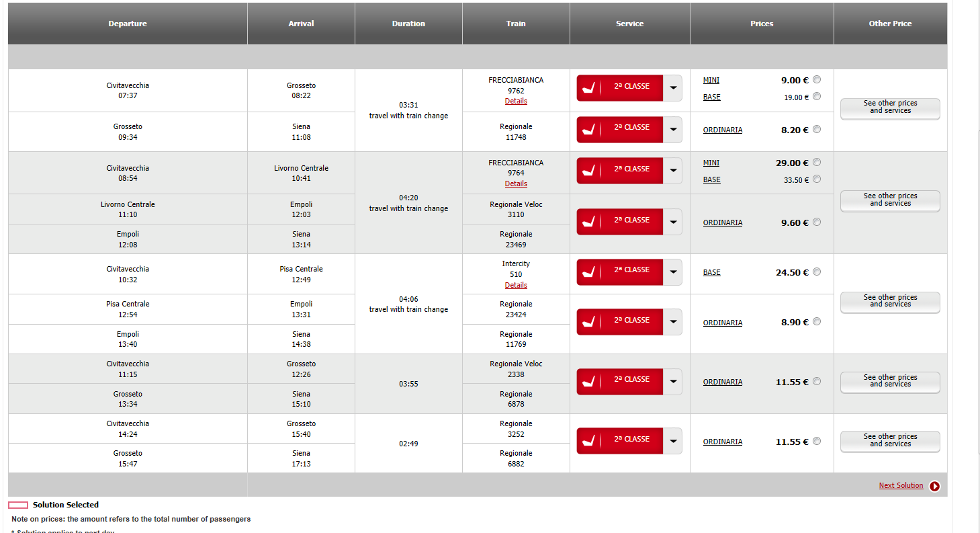Open class dropdown arrow for Frecciabianca 9762
This screenshot has height=533, width=980.
[x=672, y=88]
